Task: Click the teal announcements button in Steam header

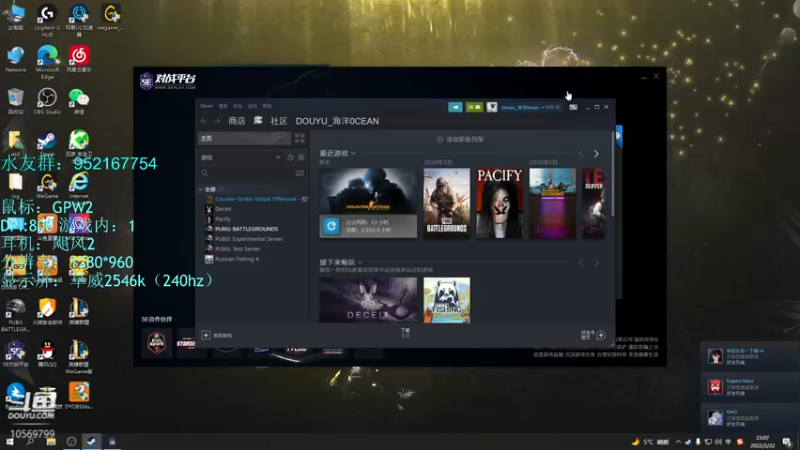Action: tap(455, 107)
